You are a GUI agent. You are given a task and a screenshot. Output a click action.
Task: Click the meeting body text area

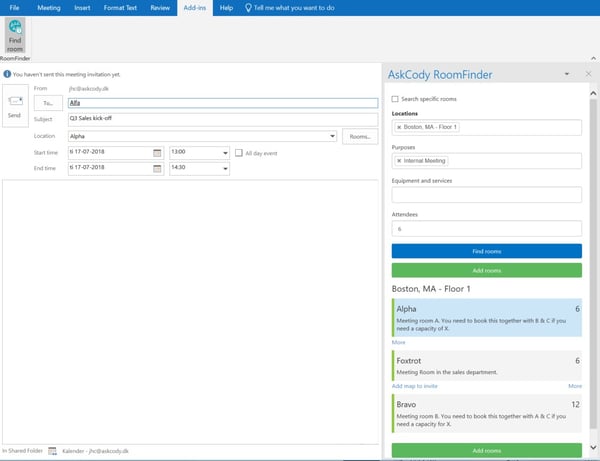[x=190, y=312]
